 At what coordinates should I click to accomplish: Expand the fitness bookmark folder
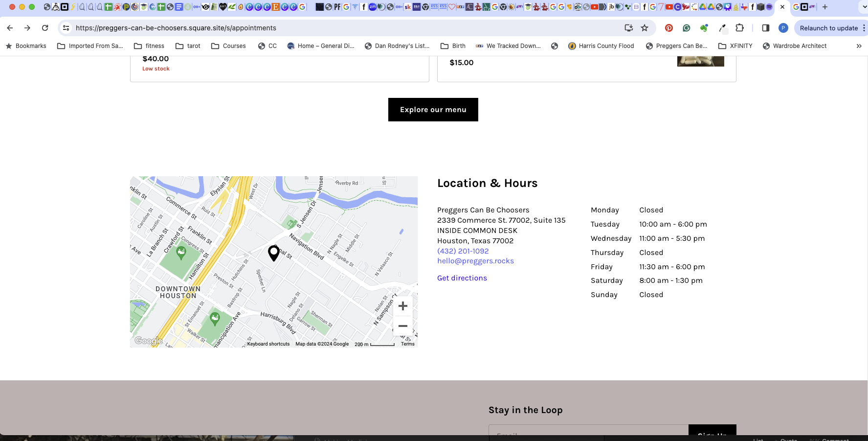coord(149,46)
